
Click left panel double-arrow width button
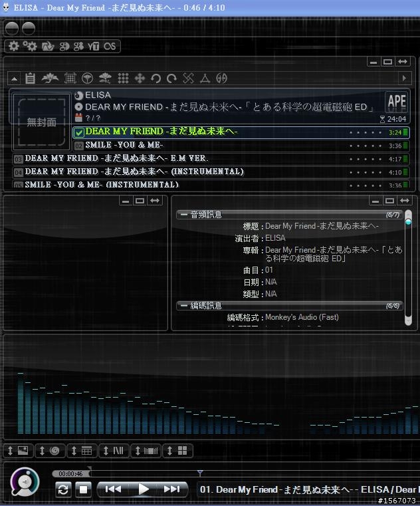coord(155,201)
